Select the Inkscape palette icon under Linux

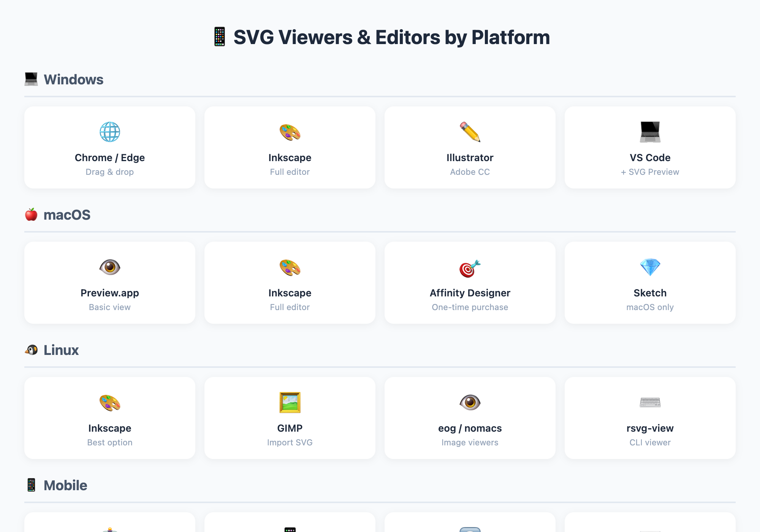coord(110,402)
